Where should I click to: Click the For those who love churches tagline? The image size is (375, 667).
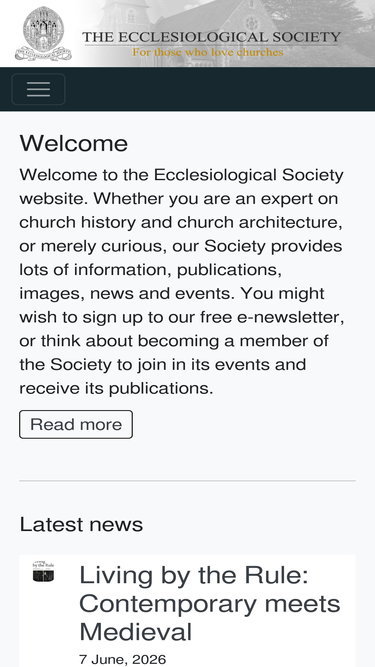pyautogui.click(x=207, y=52)
